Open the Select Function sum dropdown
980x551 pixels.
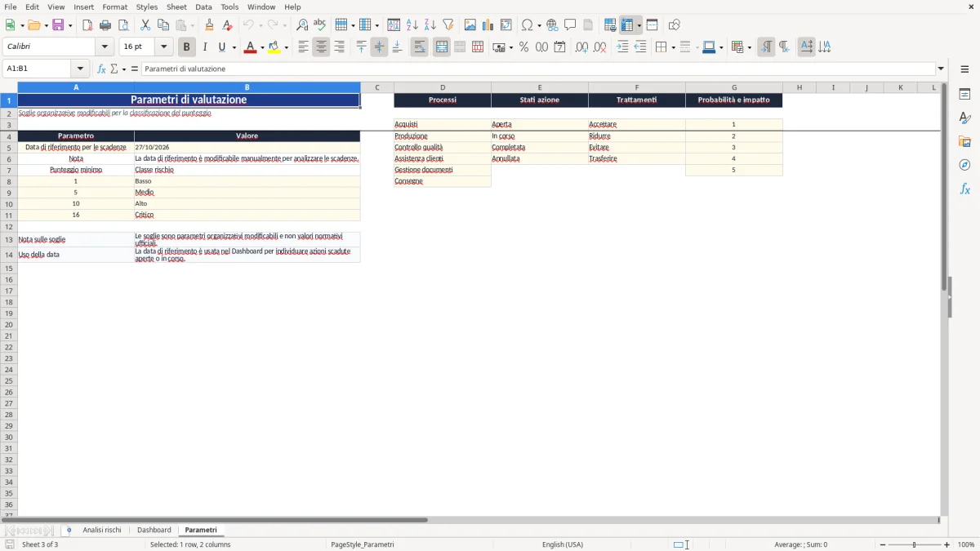123,69
